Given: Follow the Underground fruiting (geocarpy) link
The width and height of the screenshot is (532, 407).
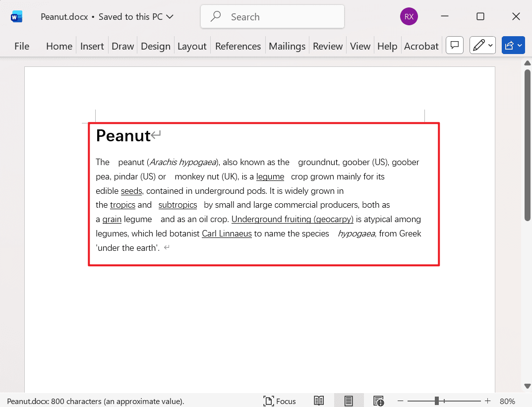Looking at the screenshot, I should click(292, 220).
